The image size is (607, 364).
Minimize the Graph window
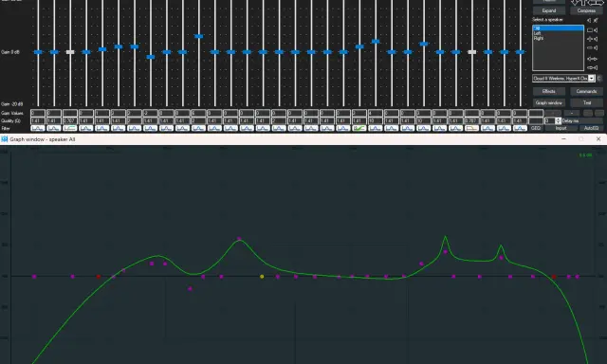563,138
